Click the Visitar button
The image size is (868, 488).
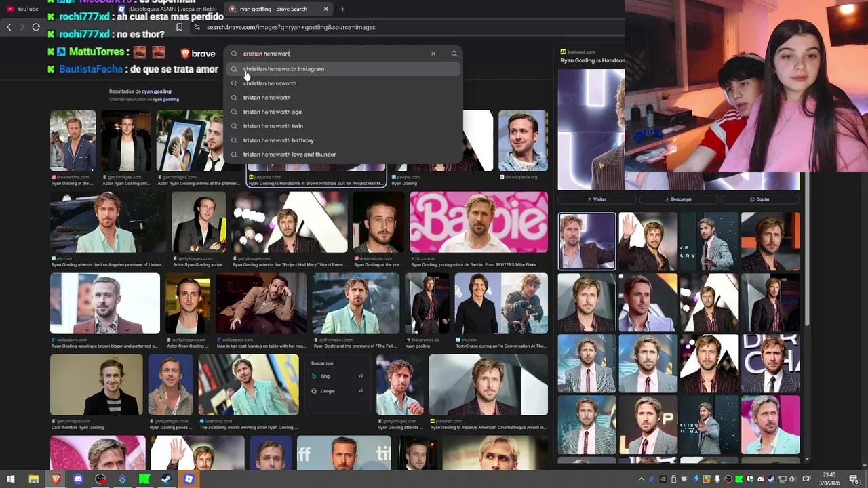[x=597, y=199]
